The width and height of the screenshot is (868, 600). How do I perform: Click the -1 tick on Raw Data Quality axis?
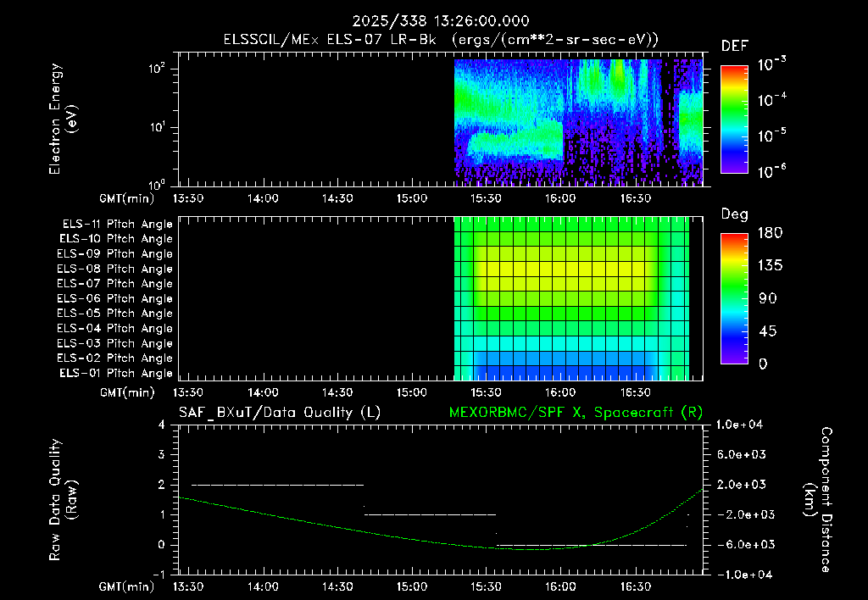click(159, 575)
